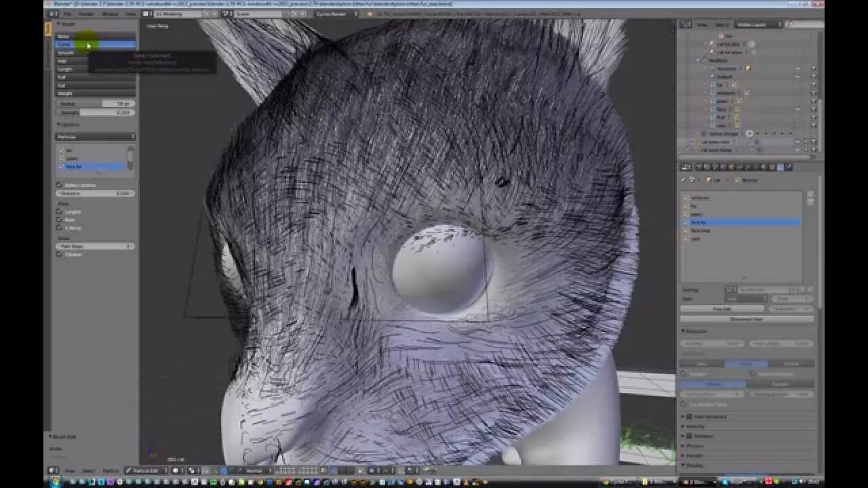
Task: Open the Help menu
Action: (x=130, y=14)
